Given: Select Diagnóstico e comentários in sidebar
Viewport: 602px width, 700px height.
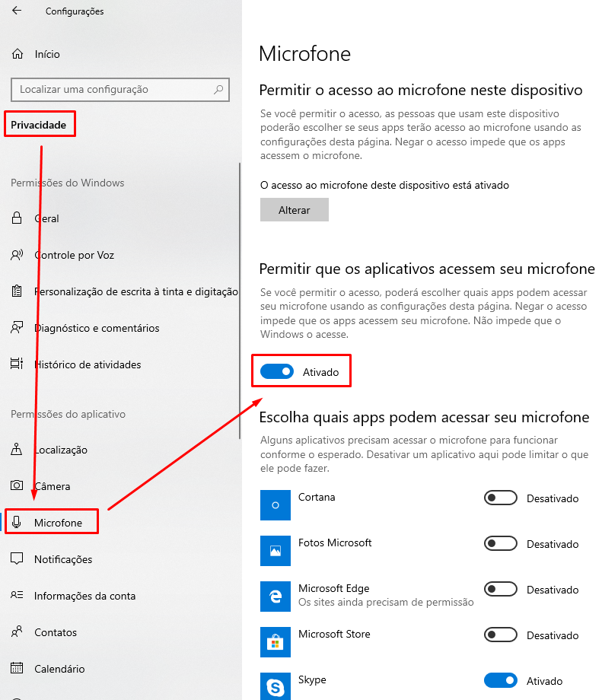Looking at the screenshot, I should click(x=97, y=328).
